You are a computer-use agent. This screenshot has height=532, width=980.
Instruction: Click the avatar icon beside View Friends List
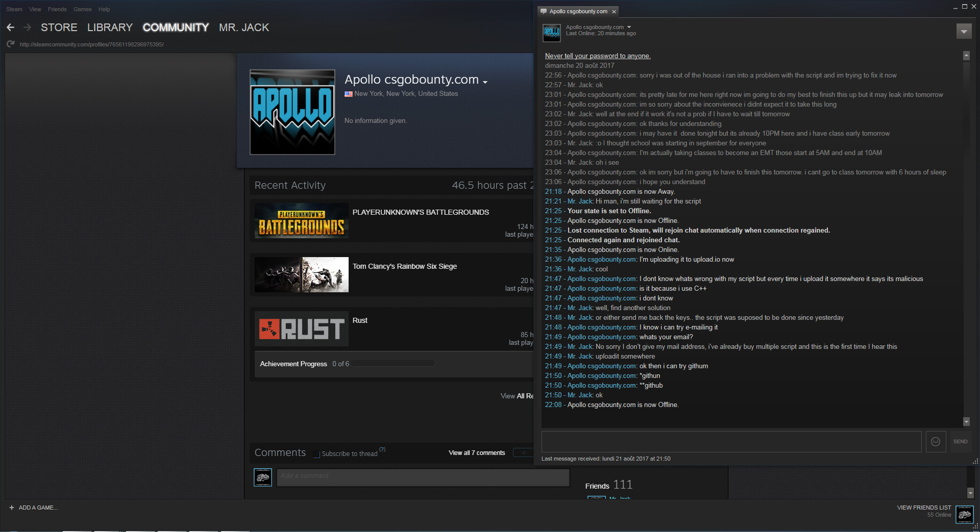(965, 515)
